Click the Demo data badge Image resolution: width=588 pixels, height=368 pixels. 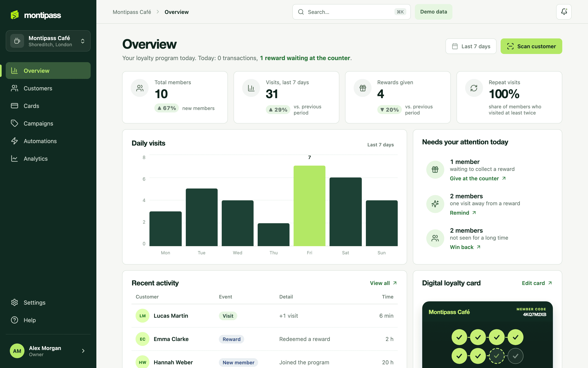coord(433,12)
